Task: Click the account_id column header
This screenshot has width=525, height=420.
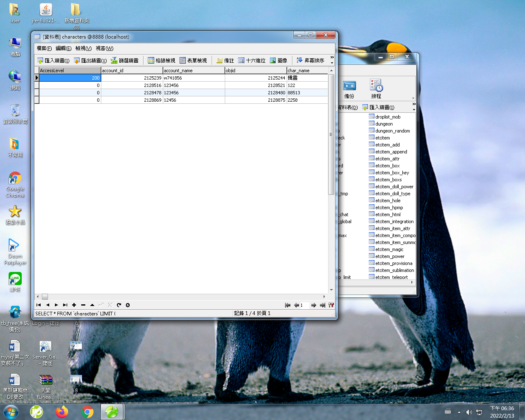Action: [x=132, y=71]
